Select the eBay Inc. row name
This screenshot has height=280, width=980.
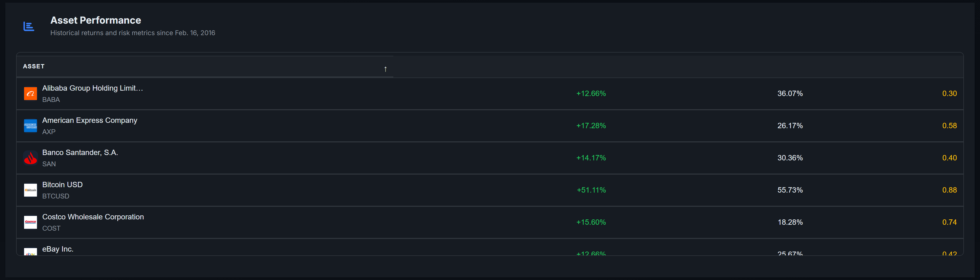tap(58, 249)
